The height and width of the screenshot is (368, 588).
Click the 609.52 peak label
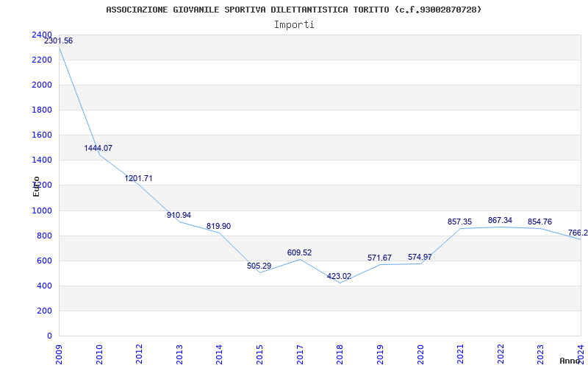[x=299, y=253]
